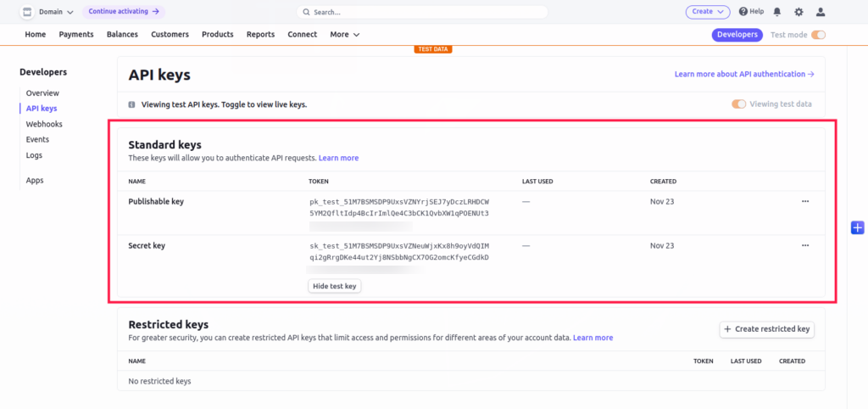Click the CREATED header in Standard keys

point(663,182)
